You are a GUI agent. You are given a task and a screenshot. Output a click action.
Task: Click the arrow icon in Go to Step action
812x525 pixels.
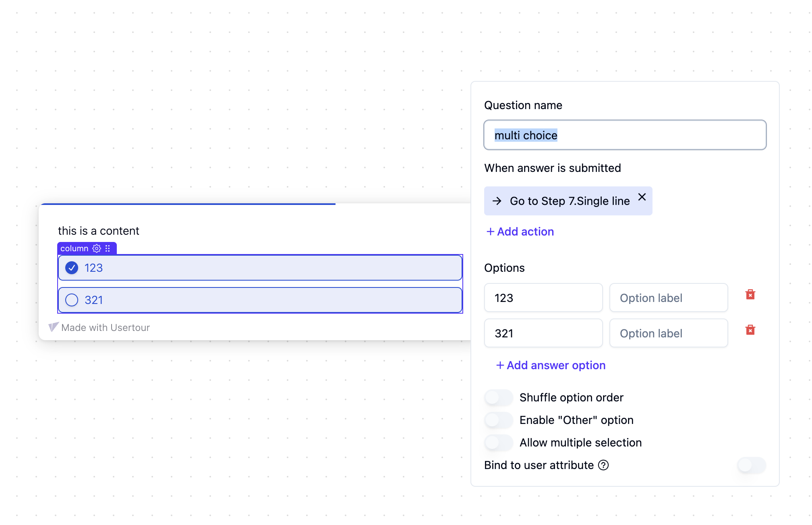(497, 201)
